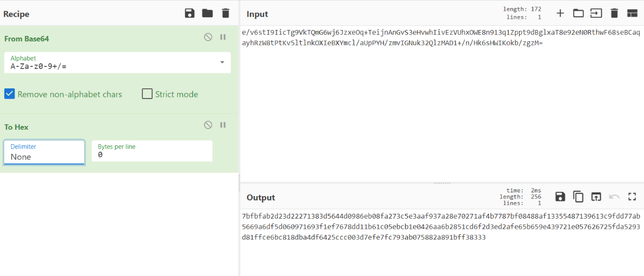Image resolution: width=644 pixels, height=276 pixels.
Task: Save the recipe
Action: tap(189, 13)
